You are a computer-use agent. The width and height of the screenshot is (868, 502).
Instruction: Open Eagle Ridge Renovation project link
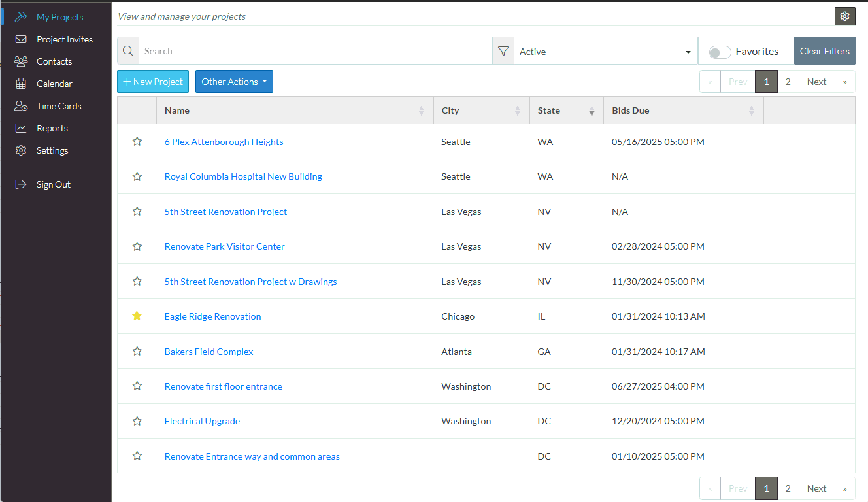[212, 316]
